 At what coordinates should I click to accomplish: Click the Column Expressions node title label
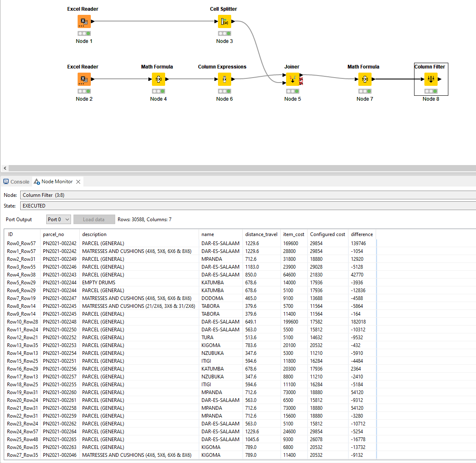point(222,67)
